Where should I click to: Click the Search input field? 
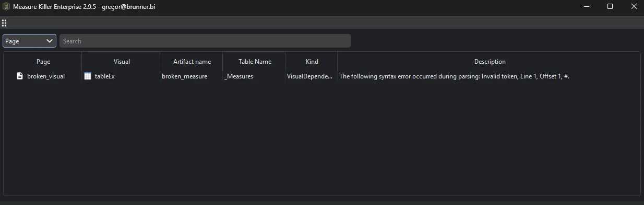(x=205, y=41)
